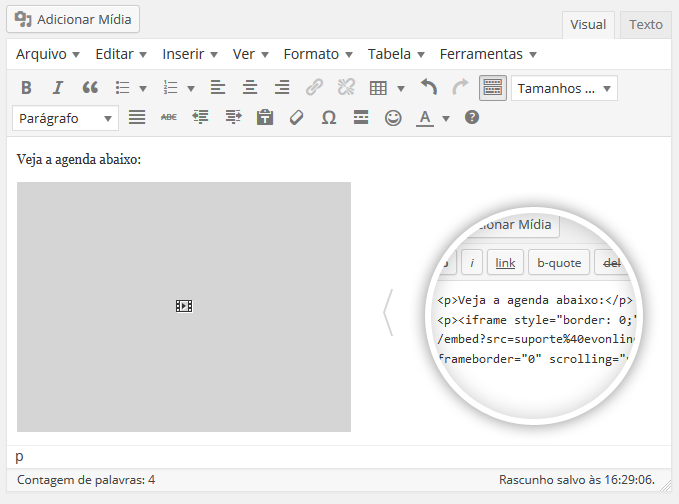
Task: Open the Inserir menu
Action: pyautogui.click(x=190, y=54)
